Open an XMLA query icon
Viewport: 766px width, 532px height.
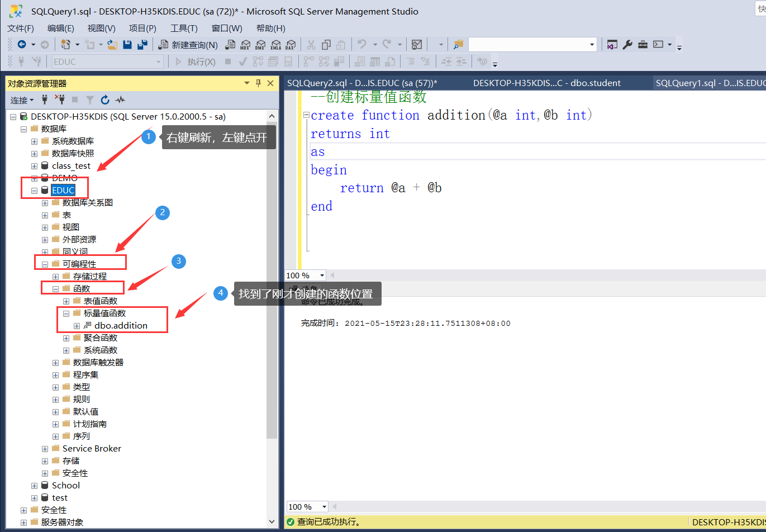click(x=275, y=45)
